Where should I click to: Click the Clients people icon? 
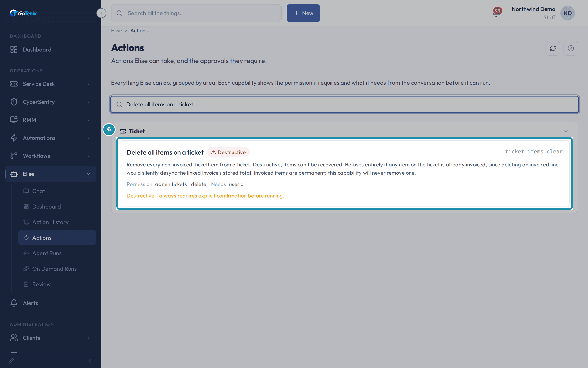14,338
